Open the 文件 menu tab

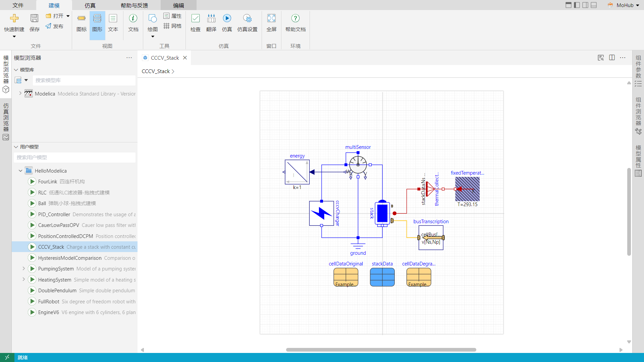18,5
